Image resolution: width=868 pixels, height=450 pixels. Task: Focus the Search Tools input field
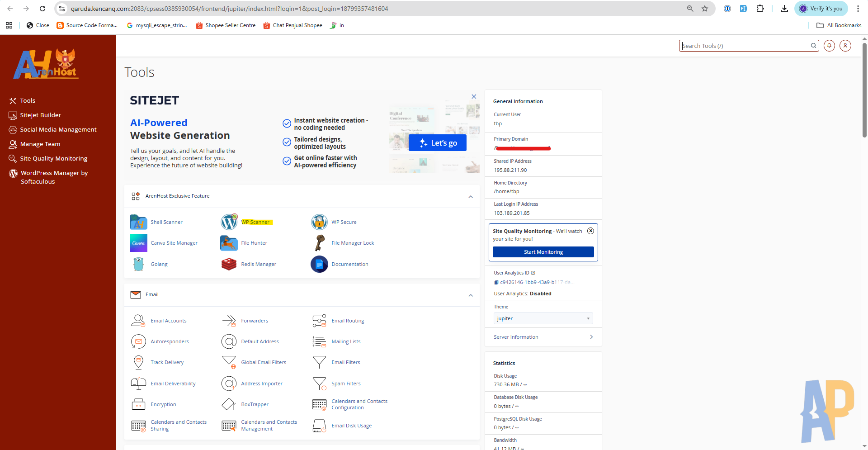pyautogui.click(x=745, y=46)
